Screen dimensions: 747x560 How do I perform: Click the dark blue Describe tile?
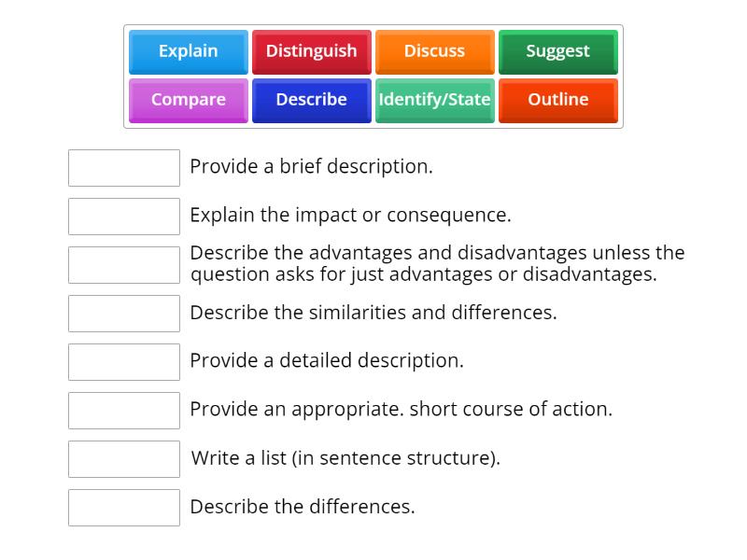click(312, 100)
